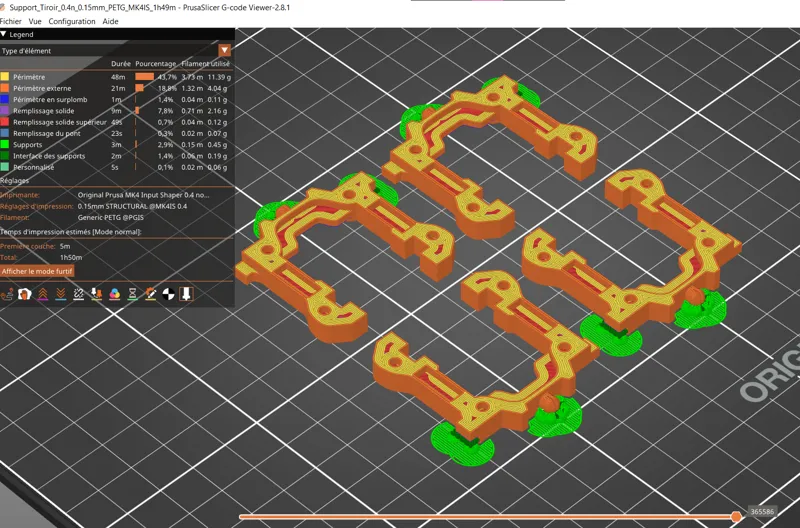
Task: Toggle wipe moves visibility icon
Action: 25,294
